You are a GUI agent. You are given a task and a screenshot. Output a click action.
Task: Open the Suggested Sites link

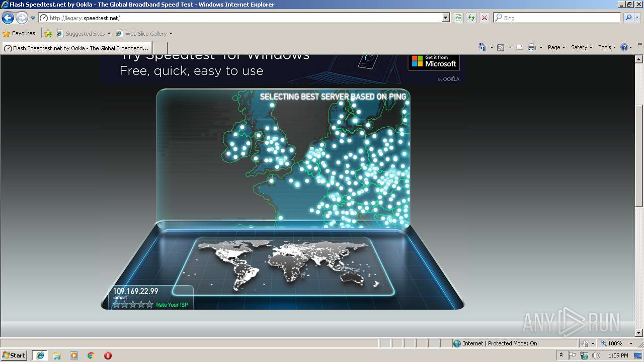(x=83, y=34)
